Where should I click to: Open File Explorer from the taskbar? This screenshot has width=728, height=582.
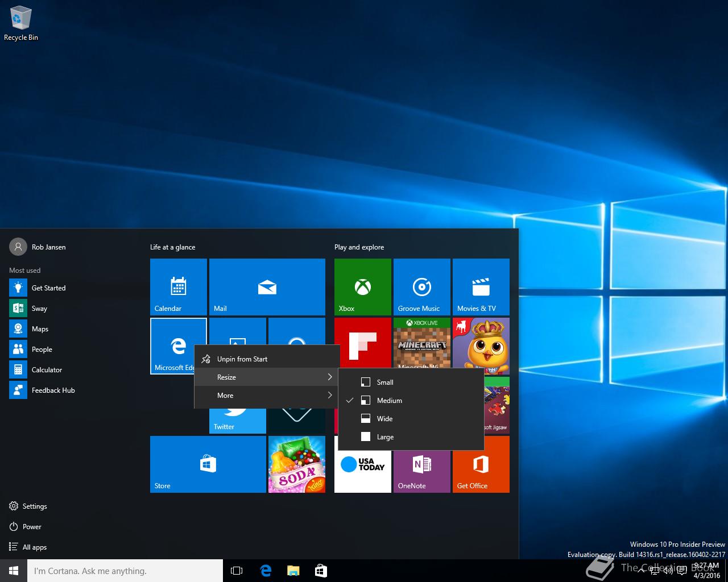pos(293,571)
